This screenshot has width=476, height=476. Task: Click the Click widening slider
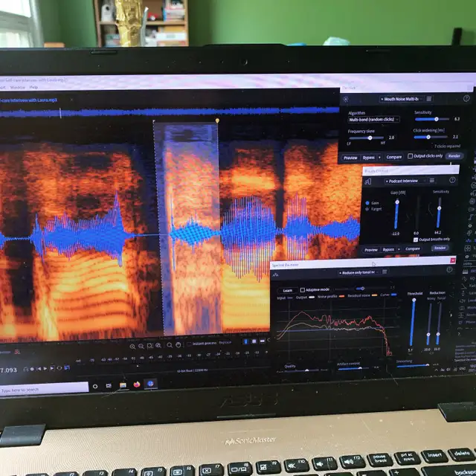(x=431, y=137)
